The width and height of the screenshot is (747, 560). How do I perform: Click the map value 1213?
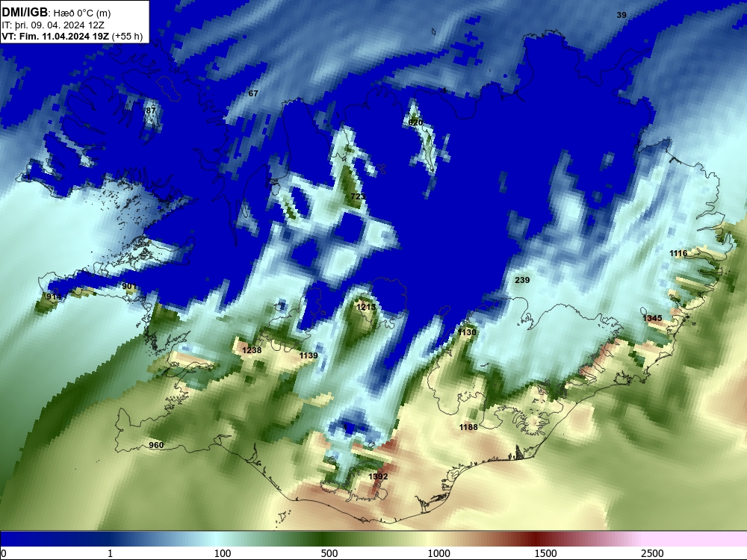coord(366,307)
